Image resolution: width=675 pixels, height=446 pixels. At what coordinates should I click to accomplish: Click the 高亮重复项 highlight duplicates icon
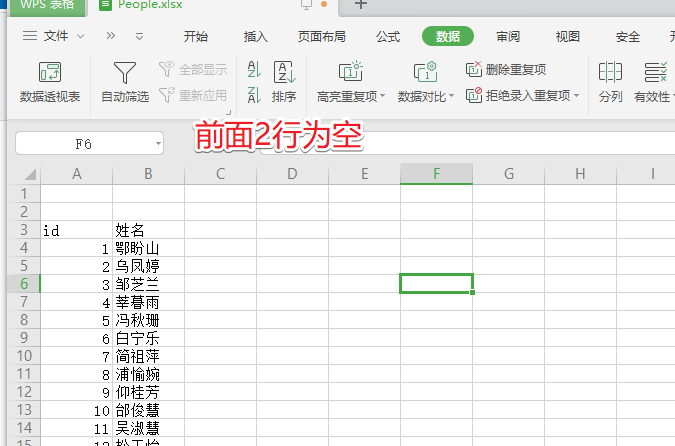tap(350, 73)
